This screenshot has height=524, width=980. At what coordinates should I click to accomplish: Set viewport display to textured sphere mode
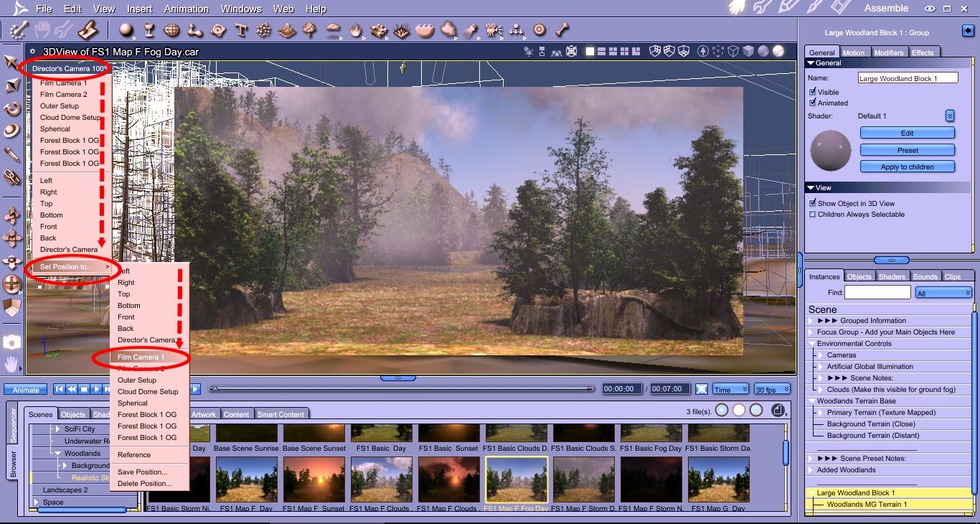(x=778, y=52)
